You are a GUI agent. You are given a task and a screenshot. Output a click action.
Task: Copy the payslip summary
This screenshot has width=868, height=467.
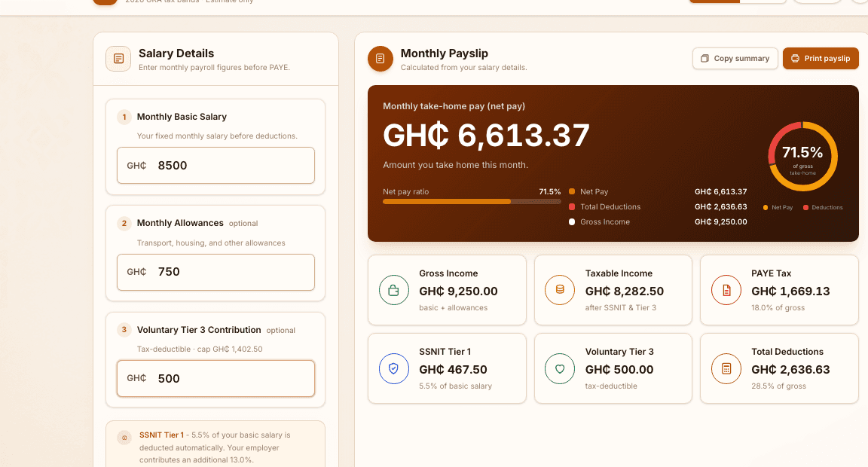pyautogui.click(x=735, y=58)
